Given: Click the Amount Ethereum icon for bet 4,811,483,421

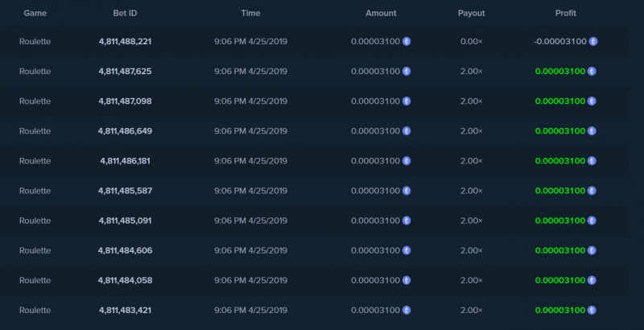Looking at the screenshot, I should pos(407,311).
